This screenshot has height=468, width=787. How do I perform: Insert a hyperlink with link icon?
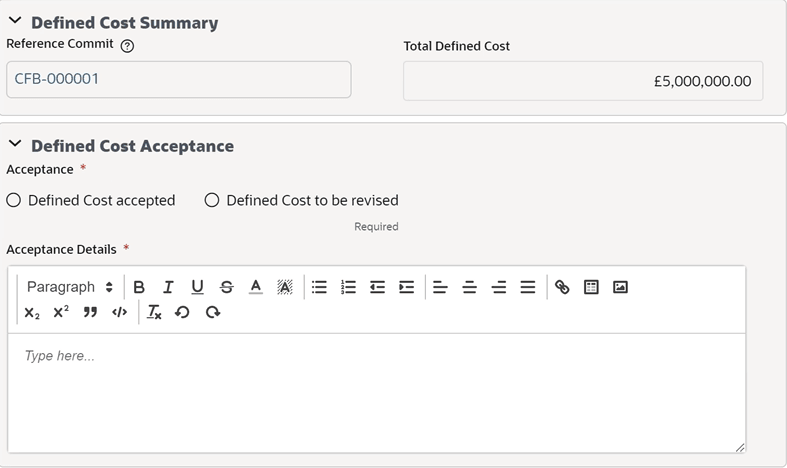[562, 287]
